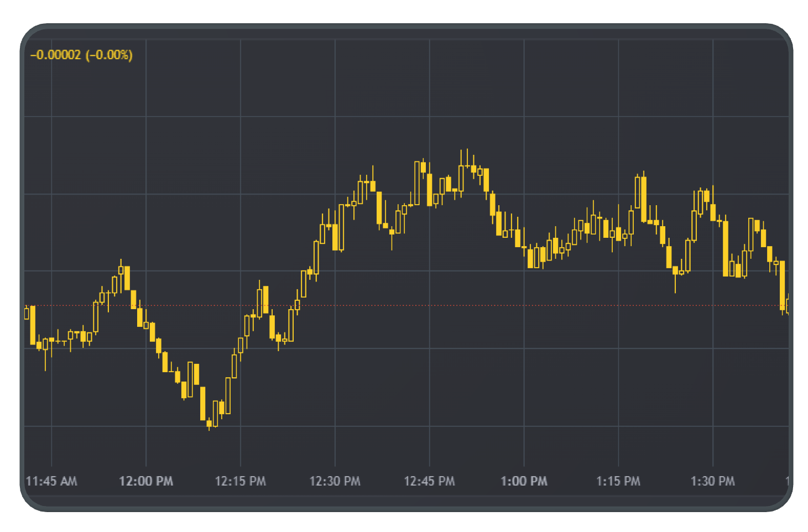Select the 1:30 PM time label
808x532 pixels.
(x=712, y=481)
